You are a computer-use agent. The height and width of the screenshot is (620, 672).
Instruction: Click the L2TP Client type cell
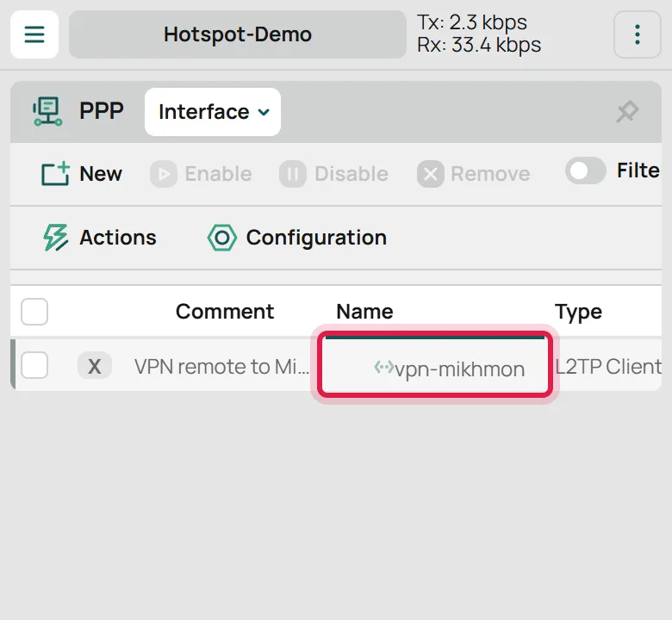click(x=608, y=367)
